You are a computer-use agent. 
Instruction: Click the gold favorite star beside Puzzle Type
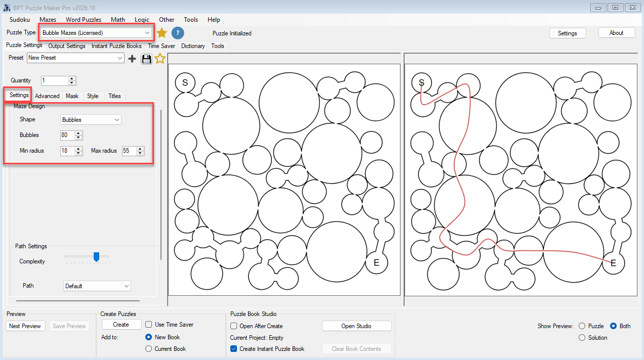click(162, 33)
